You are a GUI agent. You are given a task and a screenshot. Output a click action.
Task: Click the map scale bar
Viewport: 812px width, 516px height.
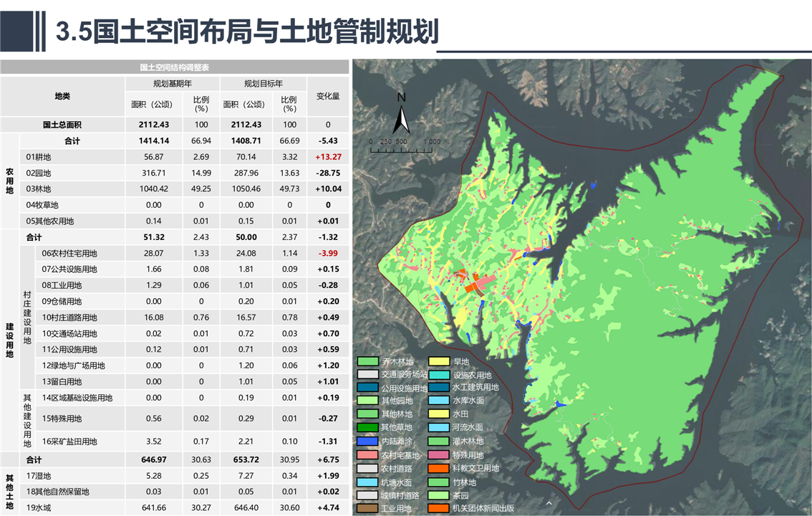click(x=408, y=146)
